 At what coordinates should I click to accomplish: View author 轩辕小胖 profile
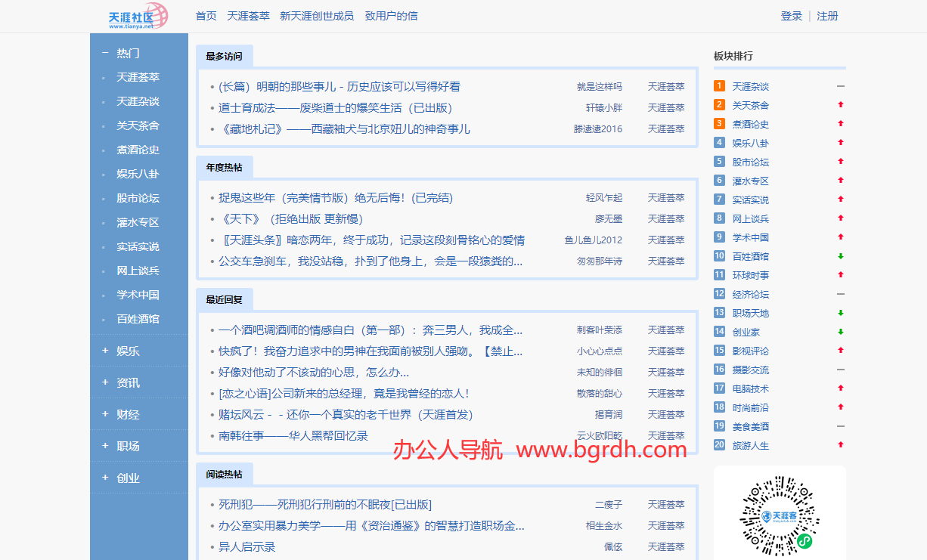604,108
